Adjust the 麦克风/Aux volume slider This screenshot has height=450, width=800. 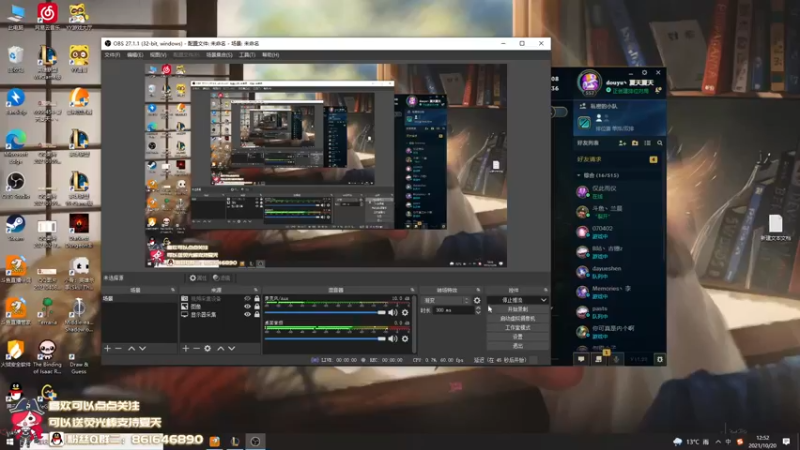tap(325, 312)
